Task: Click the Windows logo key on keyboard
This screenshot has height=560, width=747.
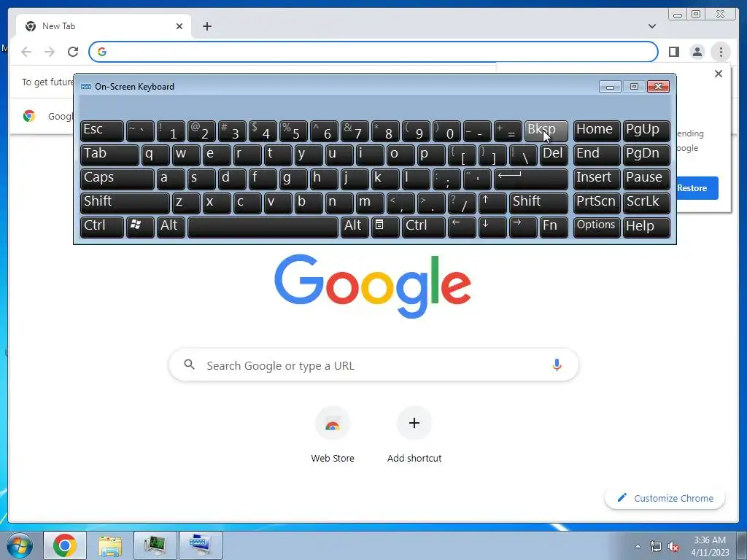Action: [140, 227]
